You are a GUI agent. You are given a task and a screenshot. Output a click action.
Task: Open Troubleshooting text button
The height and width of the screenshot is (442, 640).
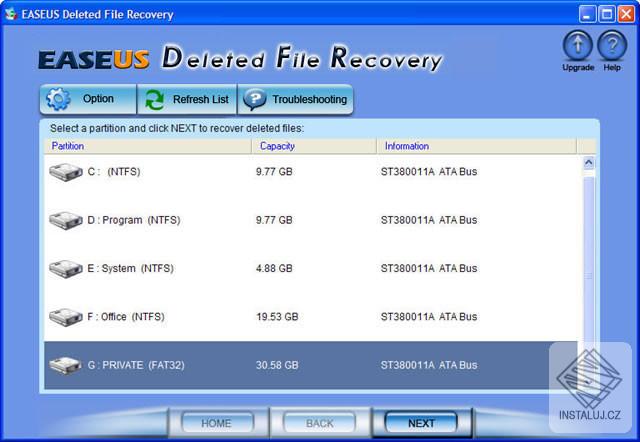(x=309, y=99)
